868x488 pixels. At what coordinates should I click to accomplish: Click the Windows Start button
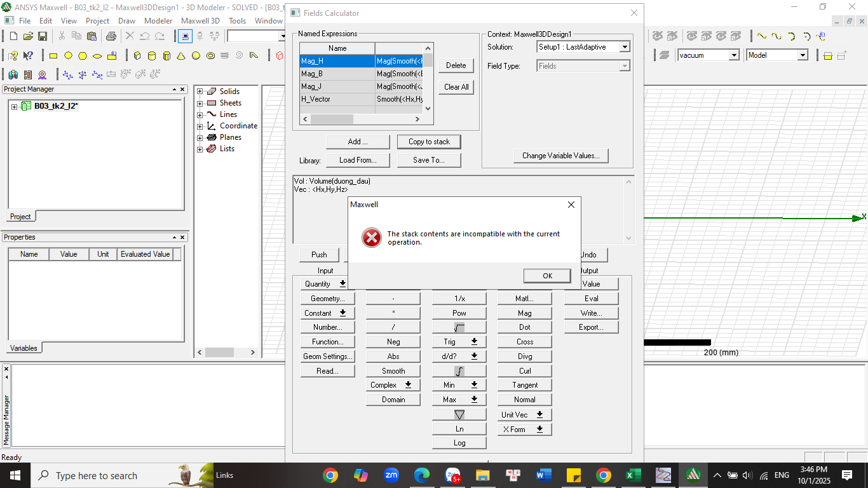point(15,475)
